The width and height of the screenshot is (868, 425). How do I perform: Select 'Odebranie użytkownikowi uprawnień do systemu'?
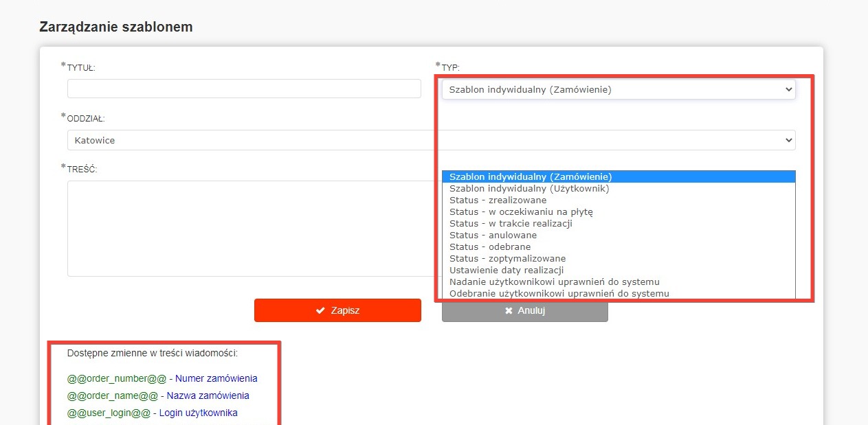pos(559,293)
